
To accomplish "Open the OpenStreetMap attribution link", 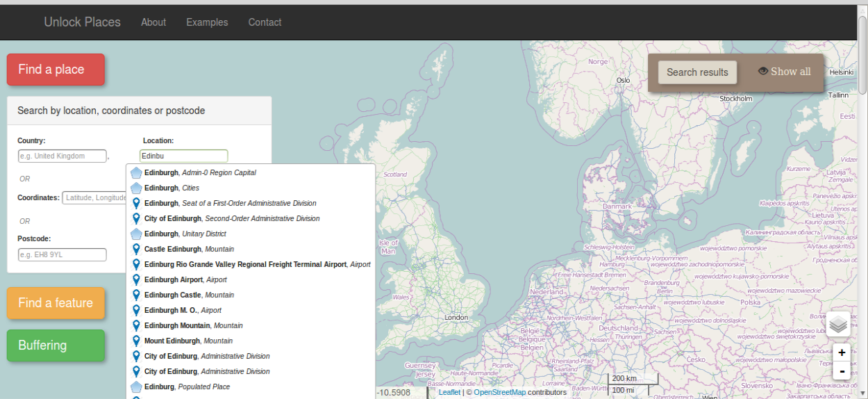I will tap(499, 393).
